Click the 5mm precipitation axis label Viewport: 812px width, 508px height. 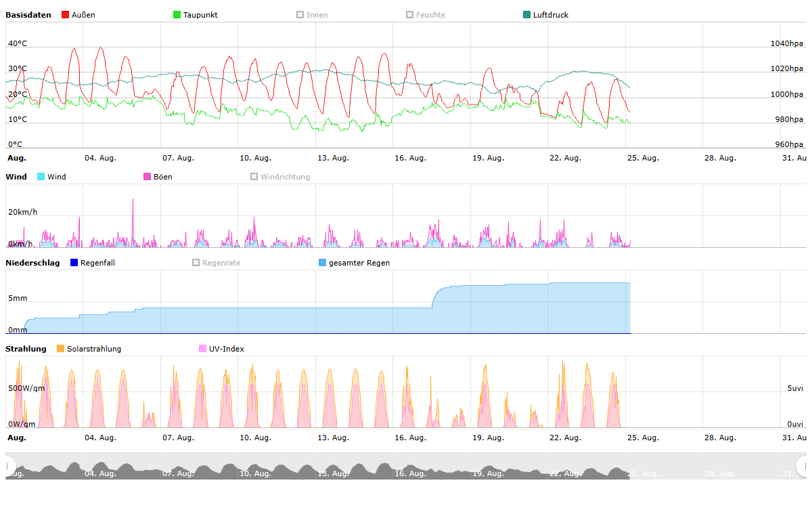pos(18,298)
